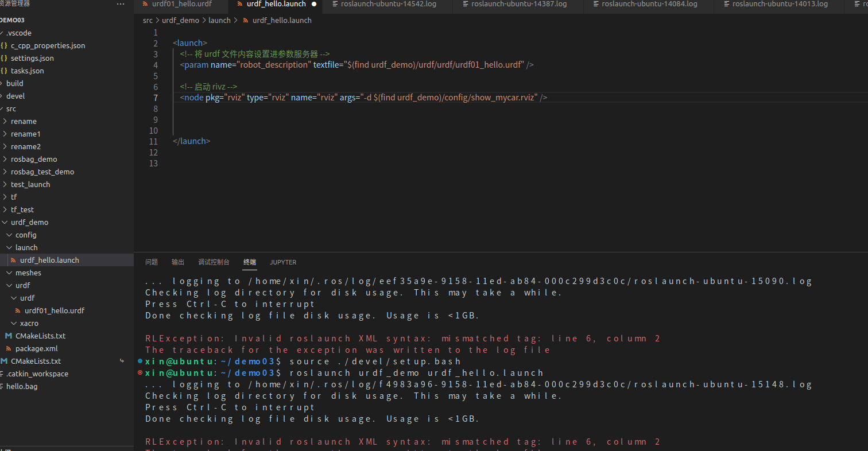Viewport: 868px width, 451px height.
Task: Collapse the urdf_demo folder
Action: pyautogui.click(x=5, y=222)
